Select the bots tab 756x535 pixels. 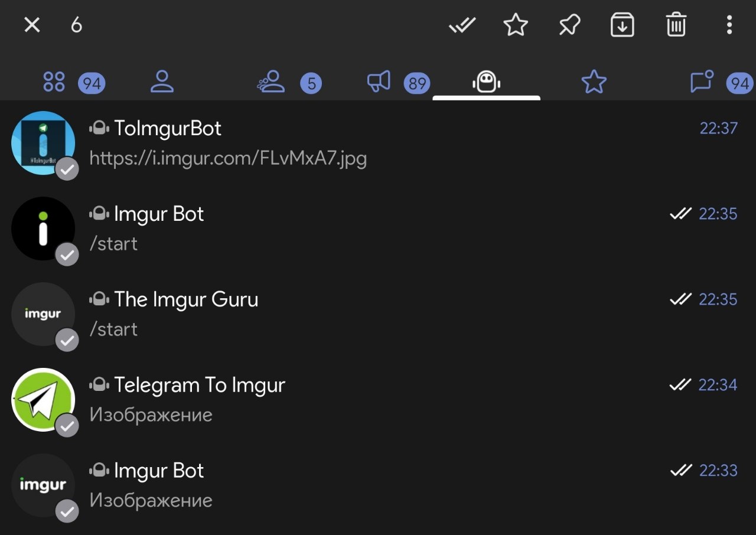click(486, 82)
